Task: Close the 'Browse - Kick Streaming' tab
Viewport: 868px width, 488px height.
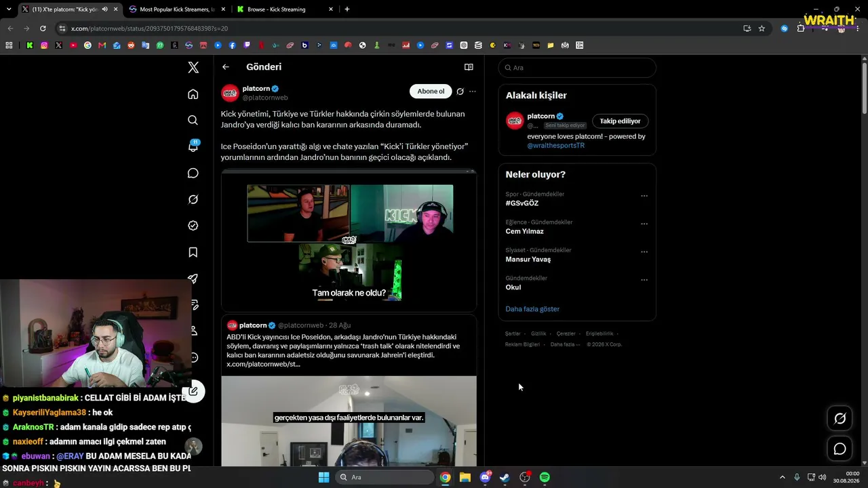Action: click(331, 9)
